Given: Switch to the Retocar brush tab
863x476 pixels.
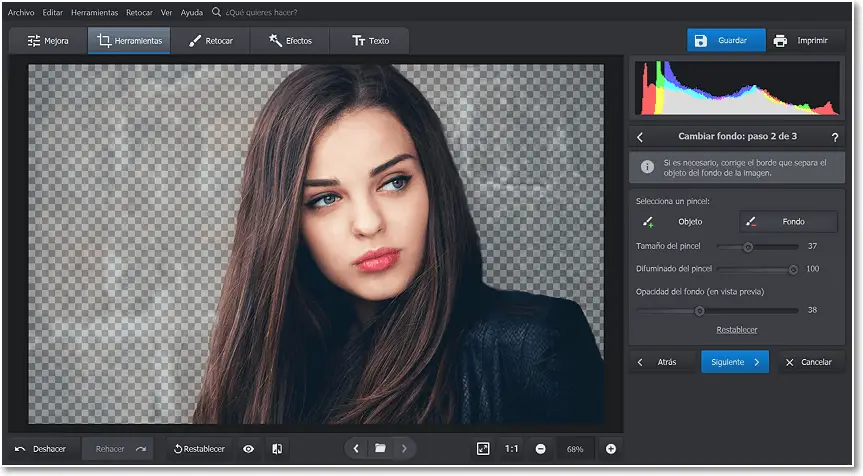Looking at the screenshot, I should pos(210,41).
